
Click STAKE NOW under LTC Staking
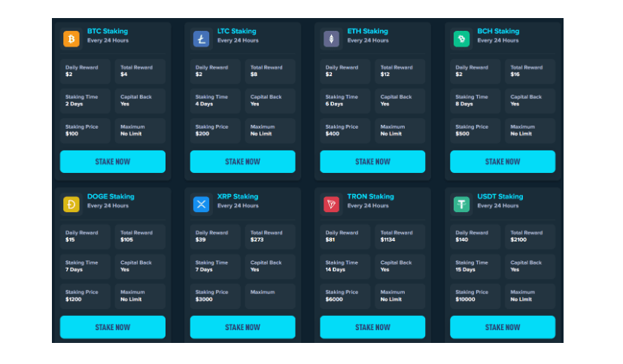click(x=243, y=162)
